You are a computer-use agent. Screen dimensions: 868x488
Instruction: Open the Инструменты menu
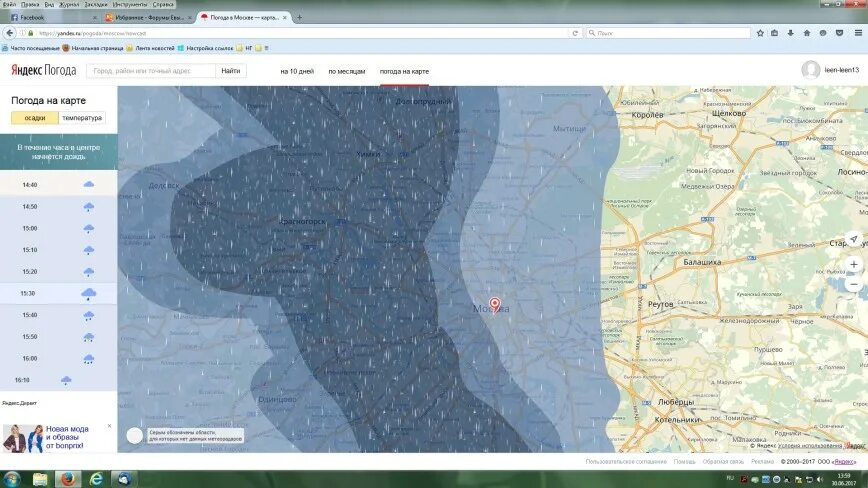pyautogui.click(x=130, y=4)
